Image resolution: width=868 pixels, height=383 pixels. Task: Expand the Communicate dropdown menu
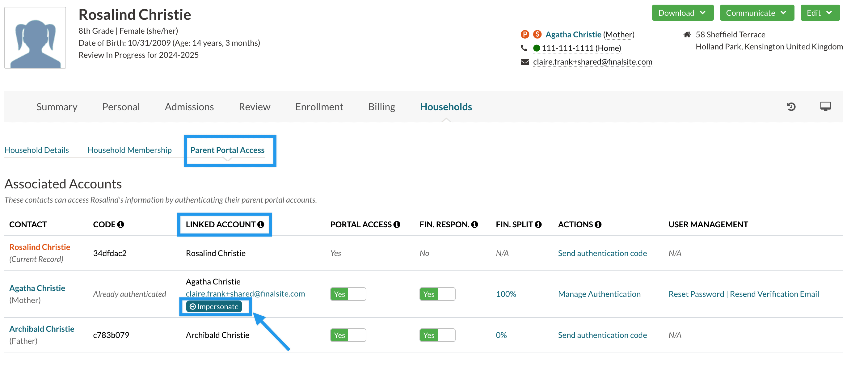point(756,13)
